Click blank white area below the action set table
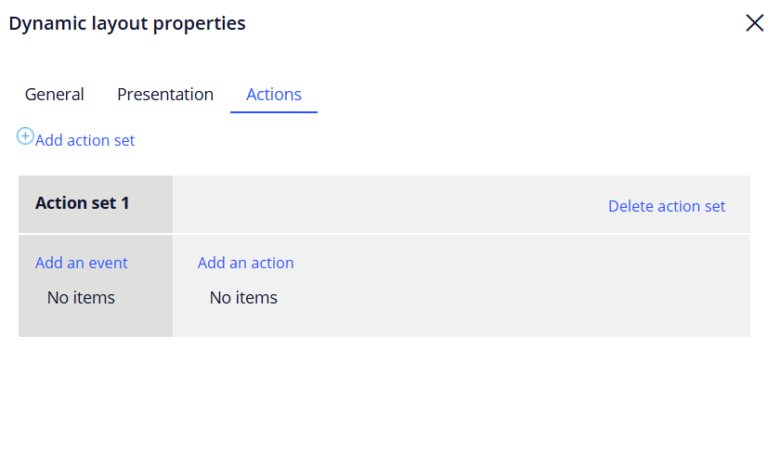This screenshot has width=768, height=465. [x=384, y=400]
